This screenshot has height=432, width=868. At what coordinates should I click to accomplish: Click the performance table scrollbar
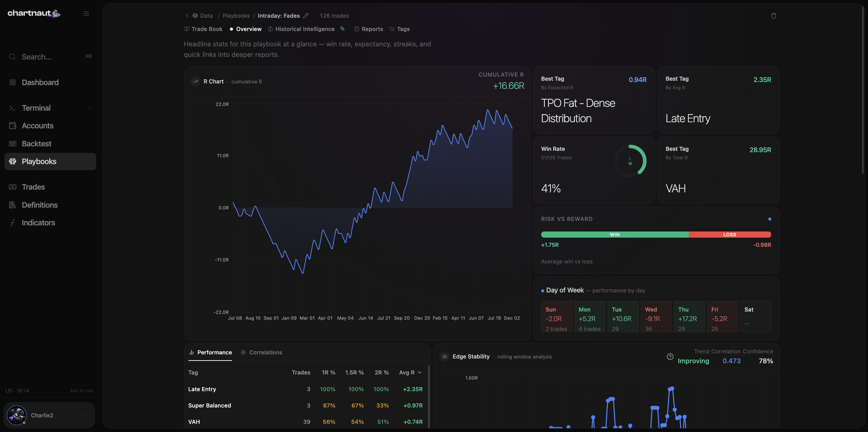click(x=429, y=396)
